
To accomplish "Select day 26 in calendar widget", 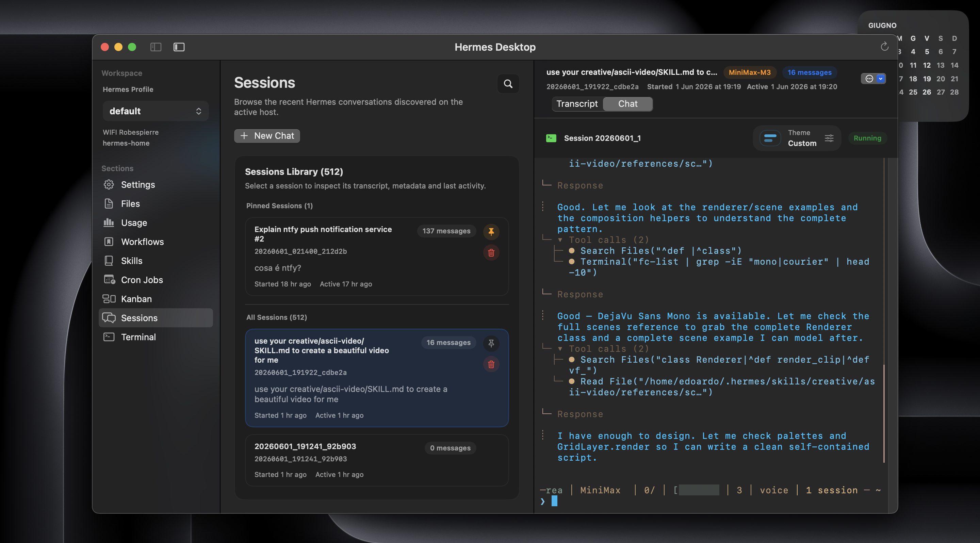I will pos(927,92).
